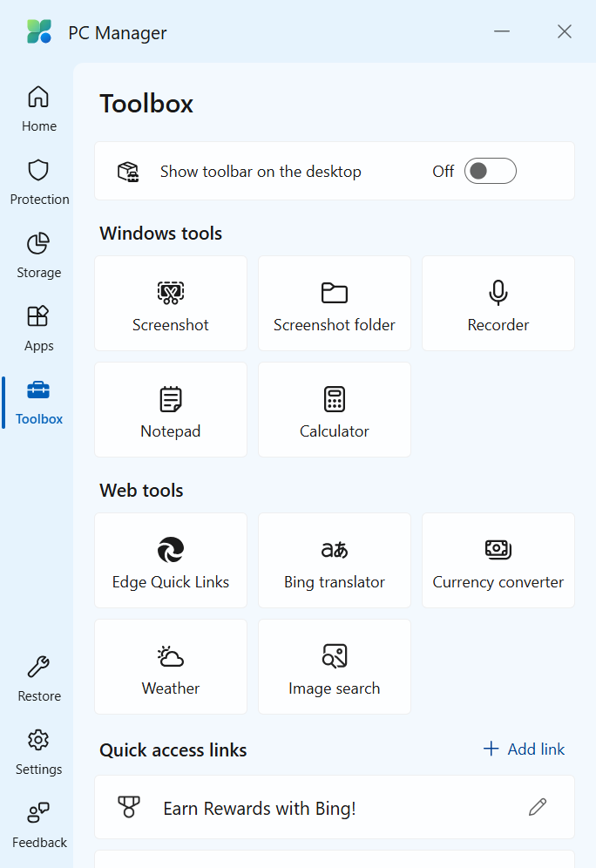Go to the Home tab in sidebar
The image size is (596, 868).
38,109
